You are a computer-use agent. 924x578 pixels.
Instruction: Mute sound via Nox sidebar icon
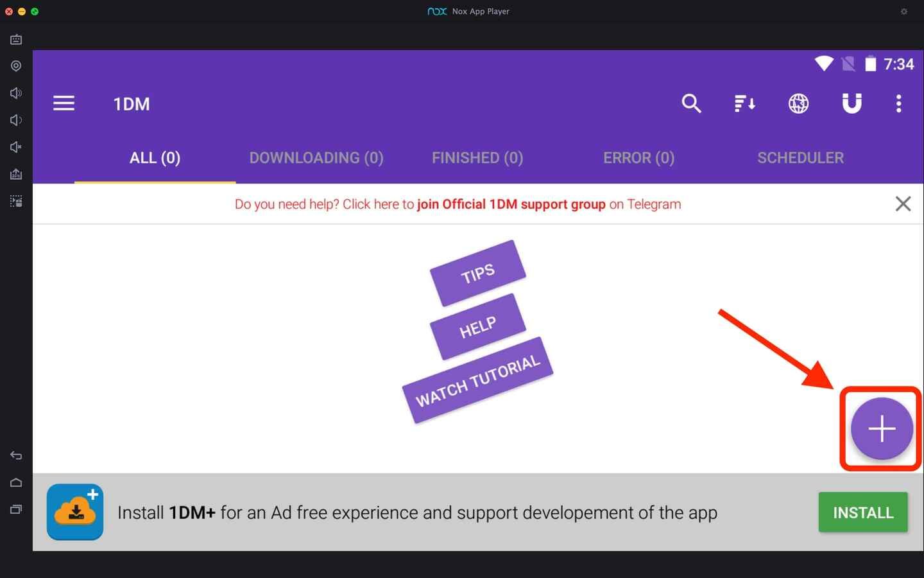[x=16, y=147]
